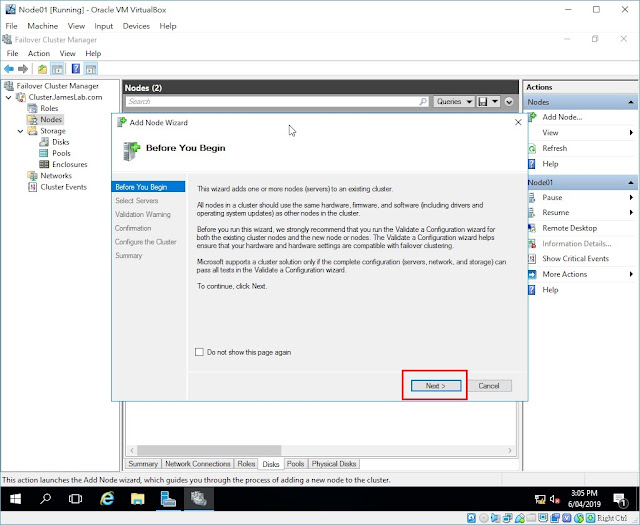The width and height of the screenshot is (640, 525).
Task: Open VirtualBox Machine menu
Action: 42,26
